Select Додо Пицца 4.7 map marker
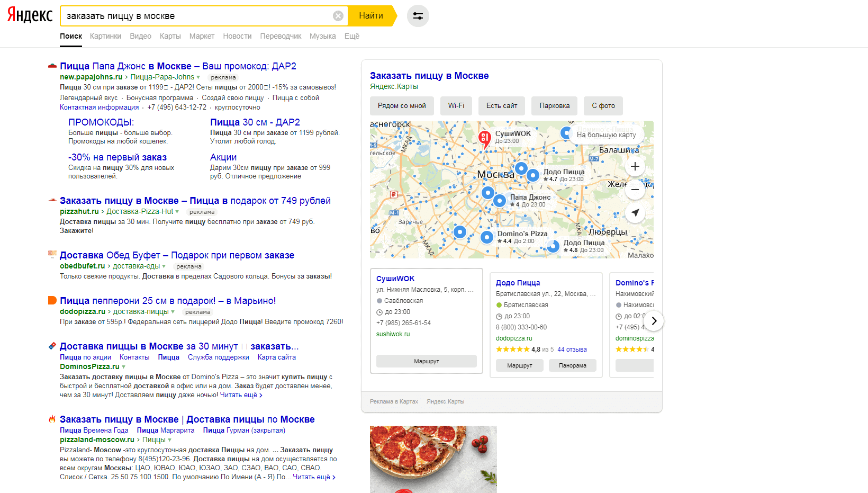Image resolution: width=868 pixels, height=493 pixels. (533, 175)
